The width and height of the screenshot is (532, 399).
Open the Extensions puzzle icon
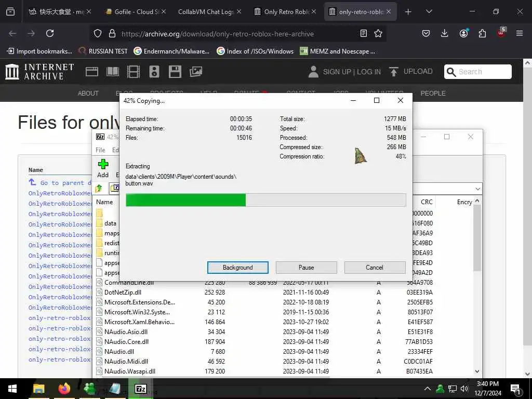coord(482,33)
